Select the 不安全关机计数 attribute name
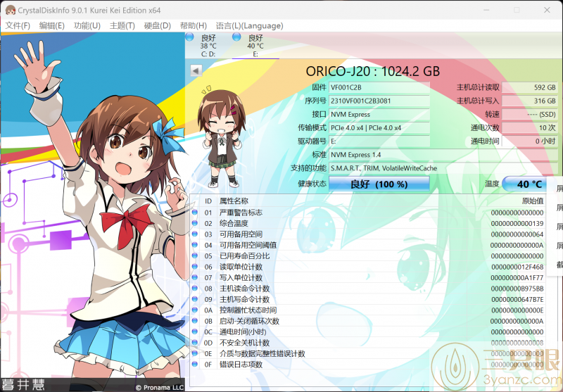The height and width of the screenshot is (392, 563). click(244, 343)
